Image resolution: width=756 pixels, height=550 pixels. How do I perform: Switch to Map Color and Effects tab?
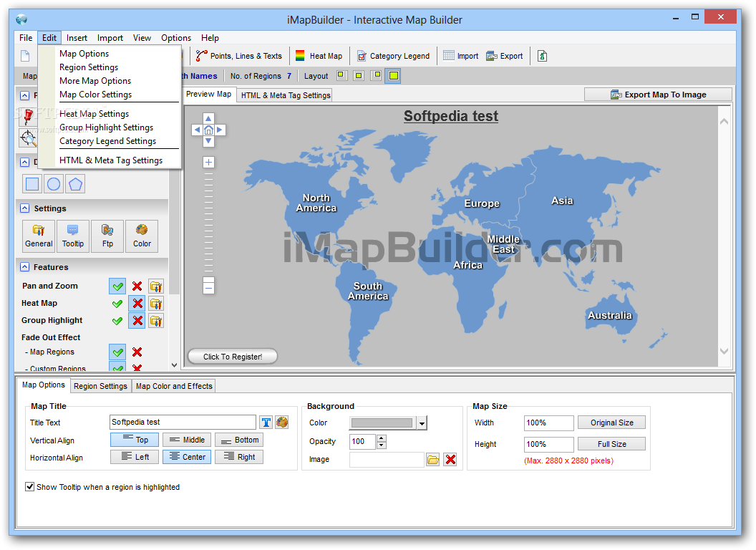click(174, 386)
